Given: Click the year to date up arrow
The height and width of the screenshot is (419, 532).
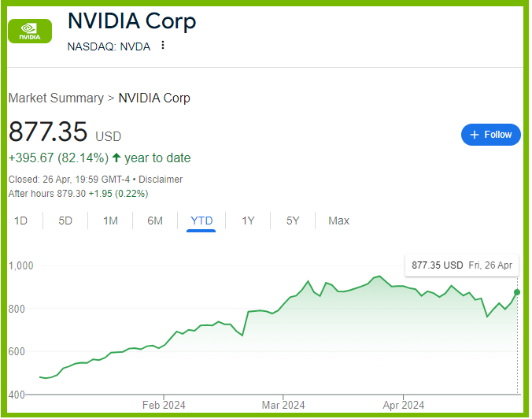Looking at the screenshot, I should click(x=116, y=158).
